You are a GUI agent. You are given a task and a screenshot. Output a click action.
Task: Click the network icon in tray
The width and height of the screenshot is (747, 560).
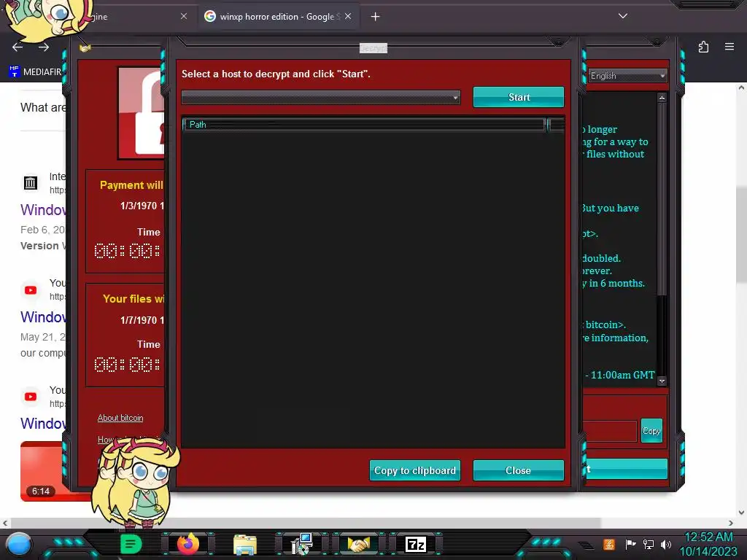tap(649, 544)
